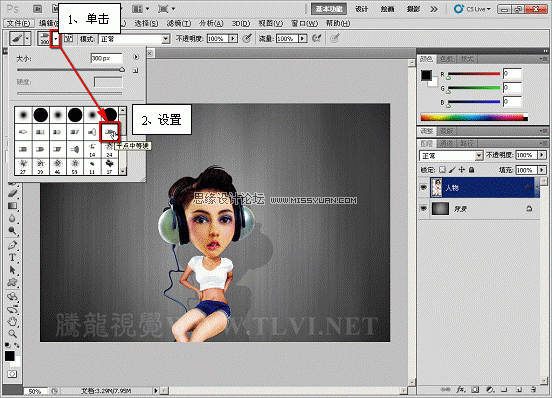The width and height of the screenshot is (552, 398).
Task: Open the 帮助(H) menu
Action: tap(338, 23)
